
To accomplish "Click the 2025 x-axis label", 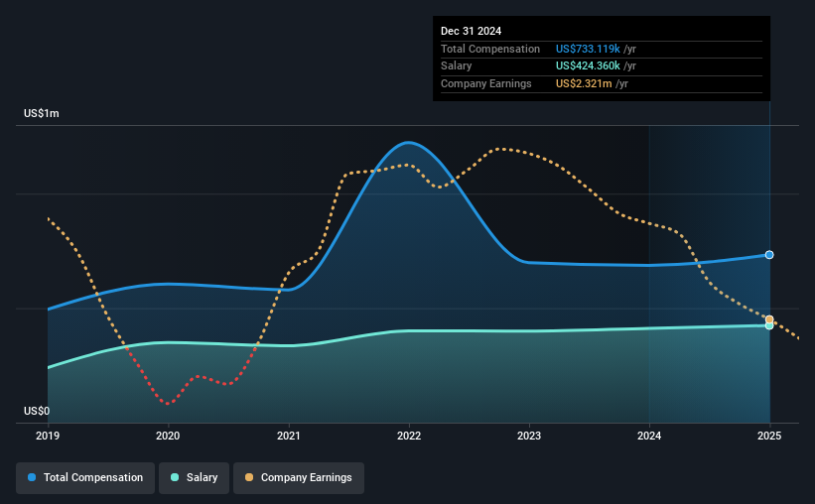I will tap(769, 436).
